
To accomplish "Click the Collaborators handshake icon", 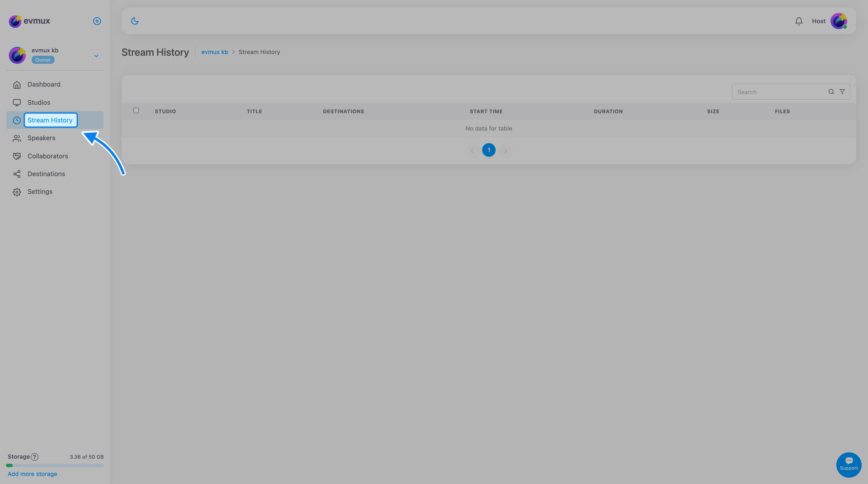I will click(17, 156).
